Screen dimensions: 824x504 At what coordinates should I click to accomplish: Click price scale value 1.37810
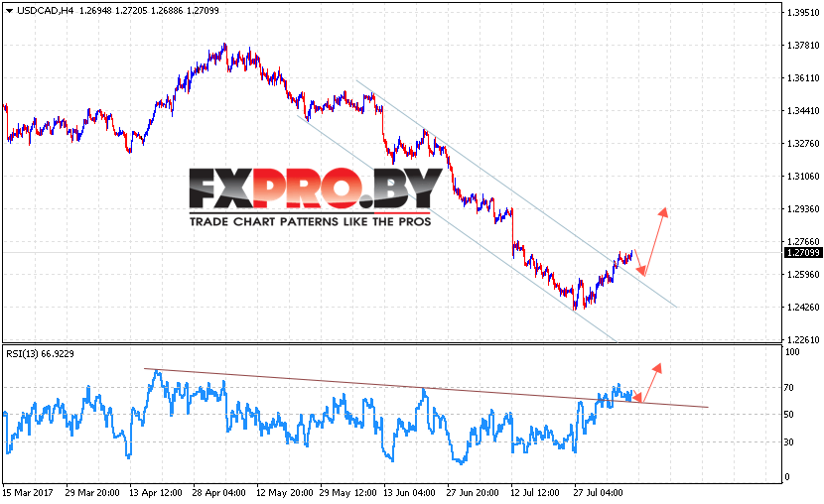803,46
